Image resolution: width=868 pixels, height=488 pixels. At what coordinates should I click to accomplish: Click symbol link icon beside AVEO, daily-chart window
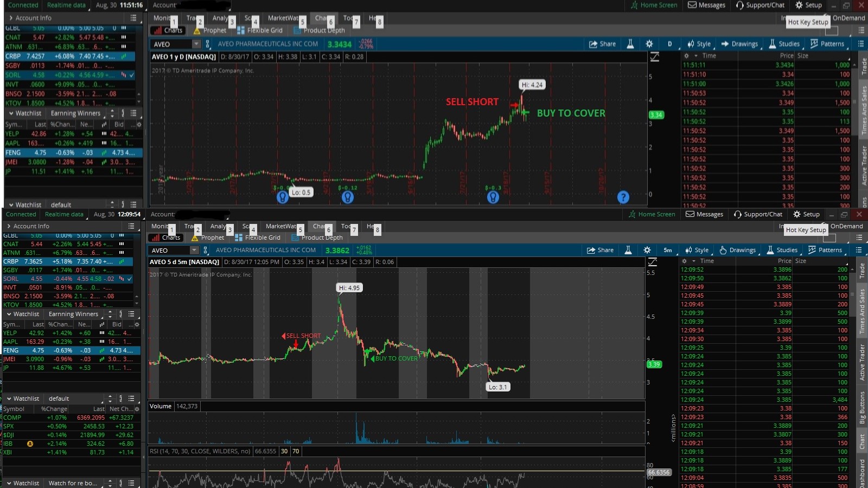click(x=207, y=44)
